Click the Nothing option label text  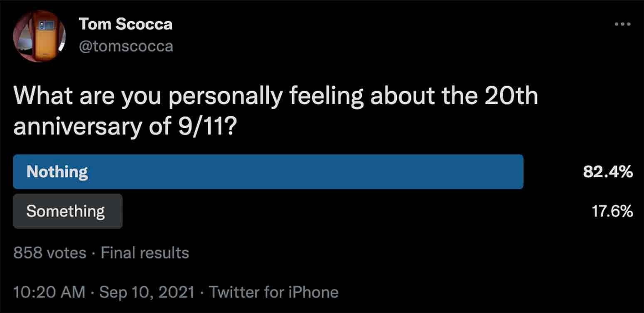(x=57, y=172)
